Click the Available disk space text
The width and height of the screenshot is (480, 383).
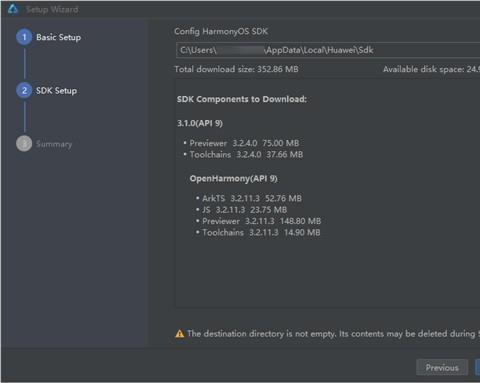click(x=431, y=69)
